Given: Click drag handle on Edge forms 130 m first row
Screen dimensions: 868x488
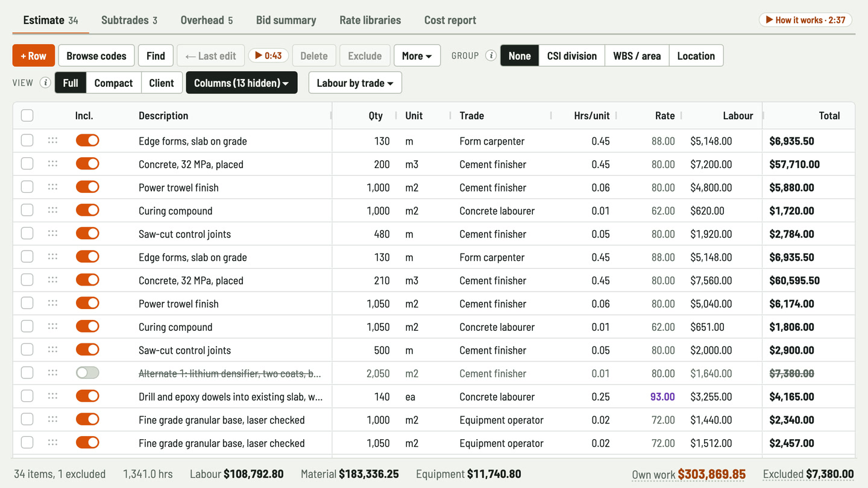Looking at the screenshot, I should 52,141.
